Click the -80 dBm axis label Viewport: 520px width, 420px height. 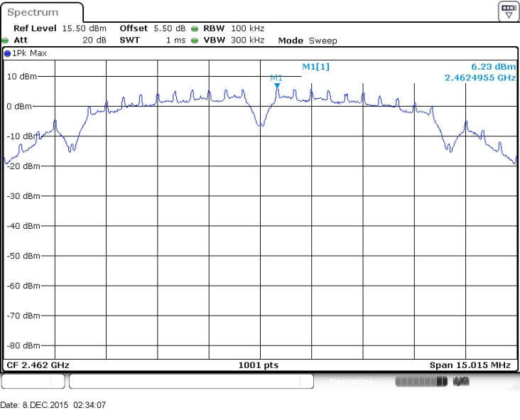[23, 345]
